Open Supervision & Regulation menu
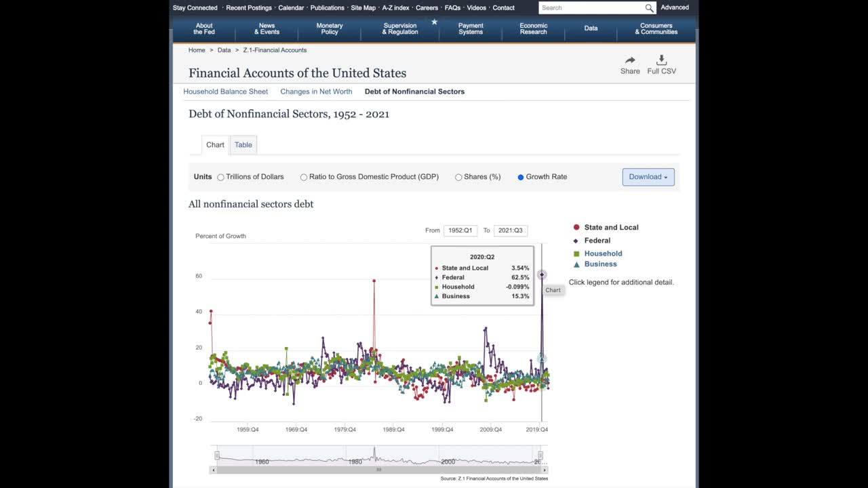Screen dimensions: 868x488 click(400, 28)
